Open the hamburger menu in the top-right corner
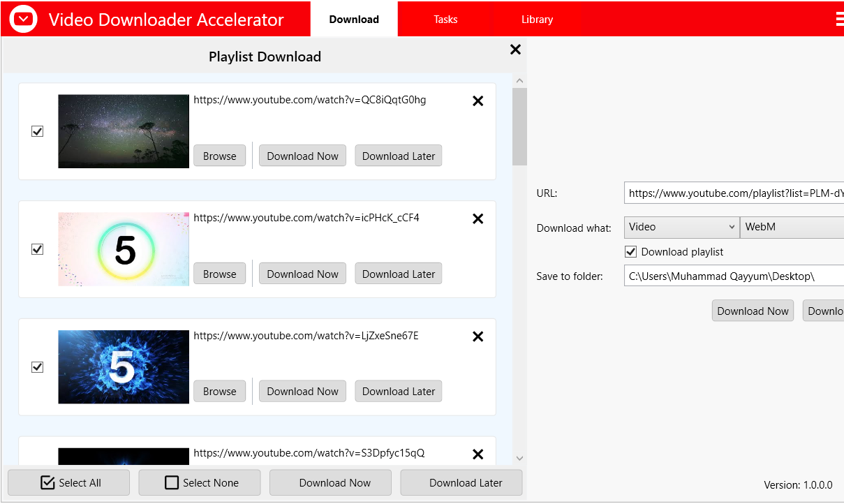 839,18
